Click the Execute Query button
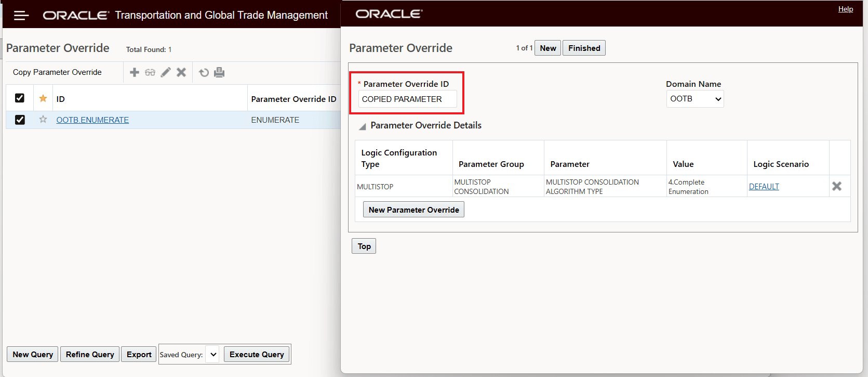 point(257,355)
